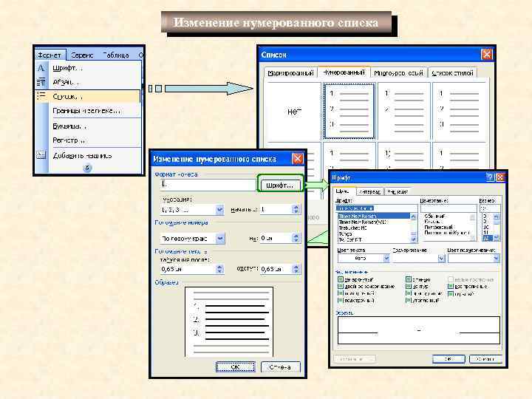Toggle the все прописные checkbox

(451, 287)
